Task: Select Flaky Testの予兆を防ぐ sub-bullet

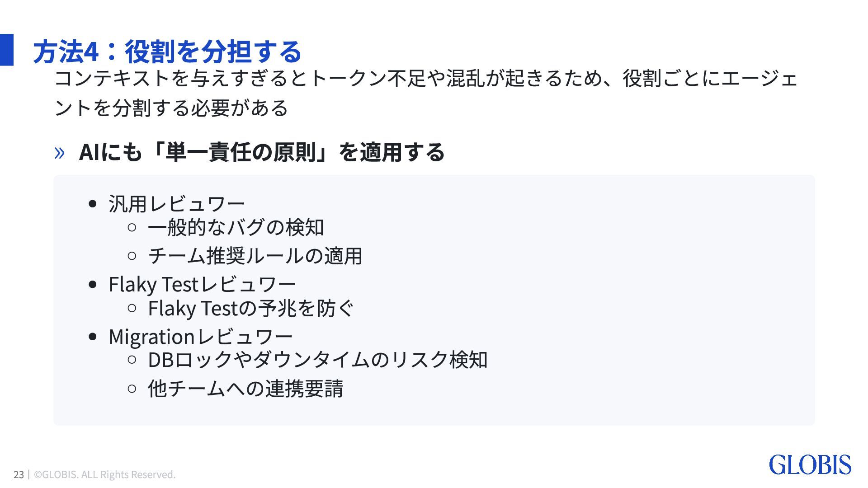Action: pos(251,308)
